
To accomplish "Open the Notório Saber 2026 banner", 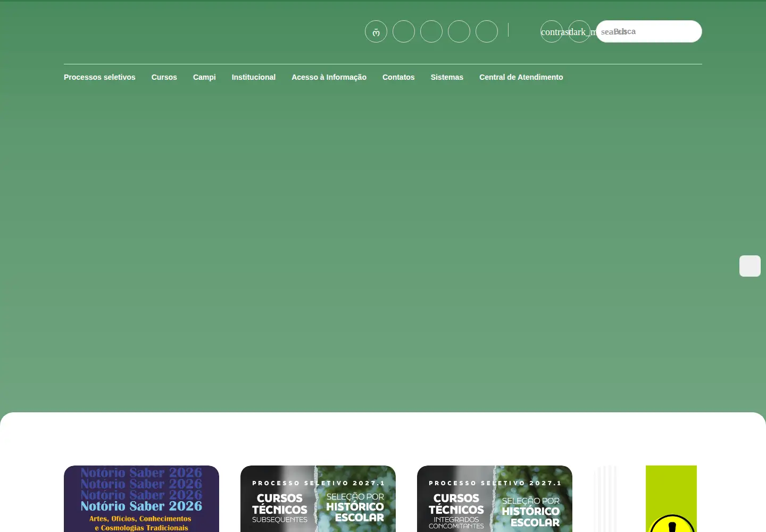I will pyautogui.click(x=141, y=498).
